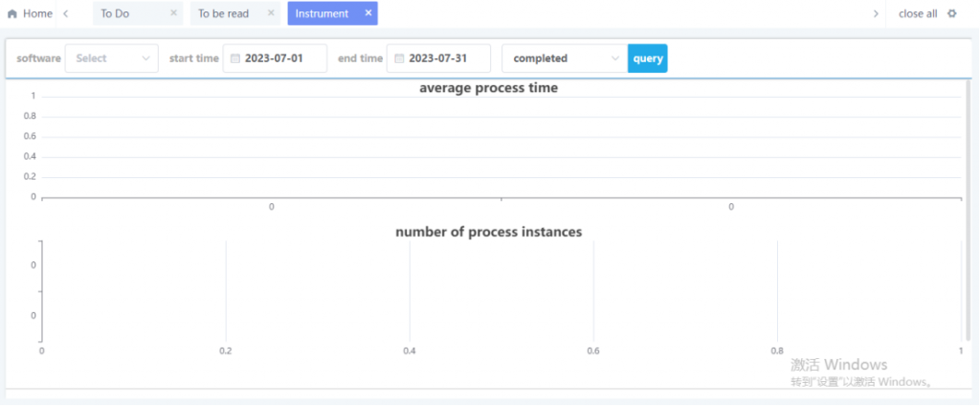Screen dimensions: 980x406
Task: Open the completed status dropdown
Action: tap(564, 58)
